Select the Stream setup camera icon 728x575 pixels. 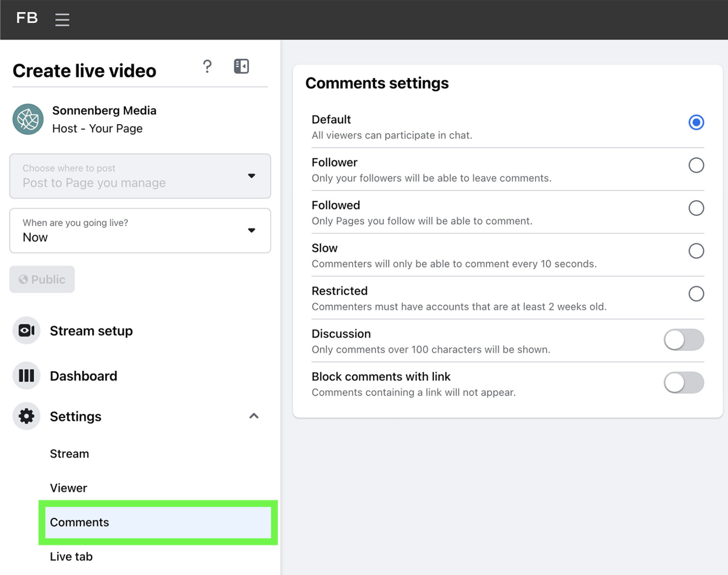coord(26,330)
